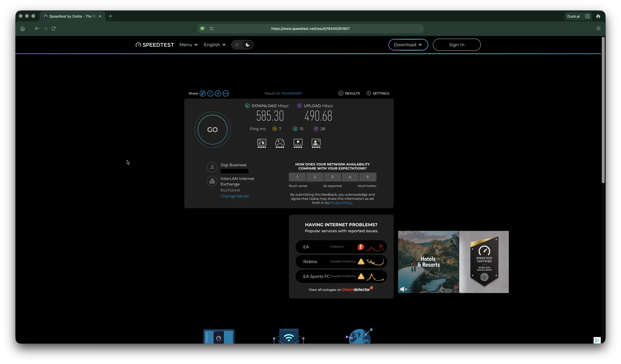The height and width of the screenshot is (364, 621).
Task: Click the Speedtest desktop app illustration
Action: click(x=219, y=336)
